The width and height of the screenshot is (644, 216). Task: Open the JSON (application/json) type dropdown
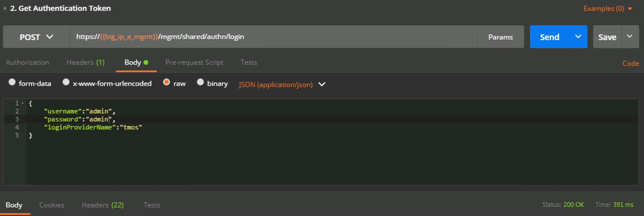pyautogui.click(x=282, y=85)
